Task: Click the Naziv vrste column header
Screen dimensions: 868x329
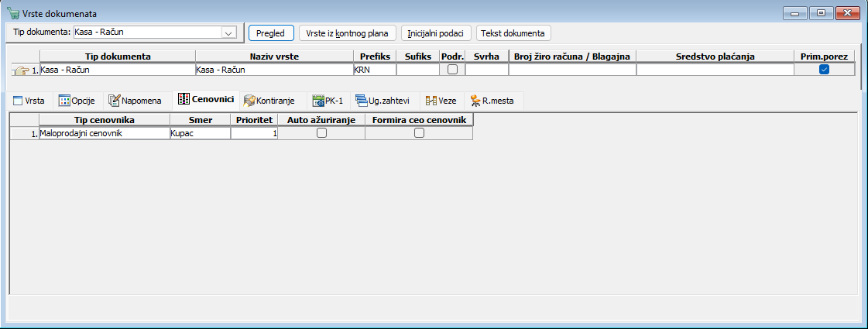Action: pos(274,57)
